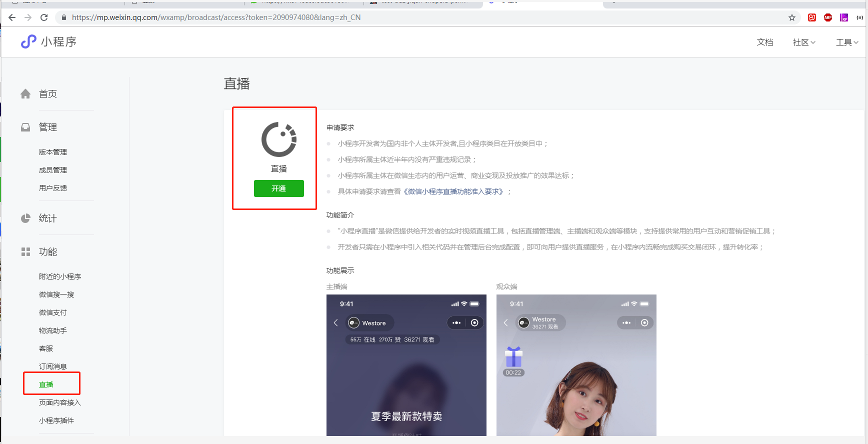The height and width of the screenshot is (444, 868).
Task: Click the 夏季最新款特卖 caption text
Action: coord(406,416)
